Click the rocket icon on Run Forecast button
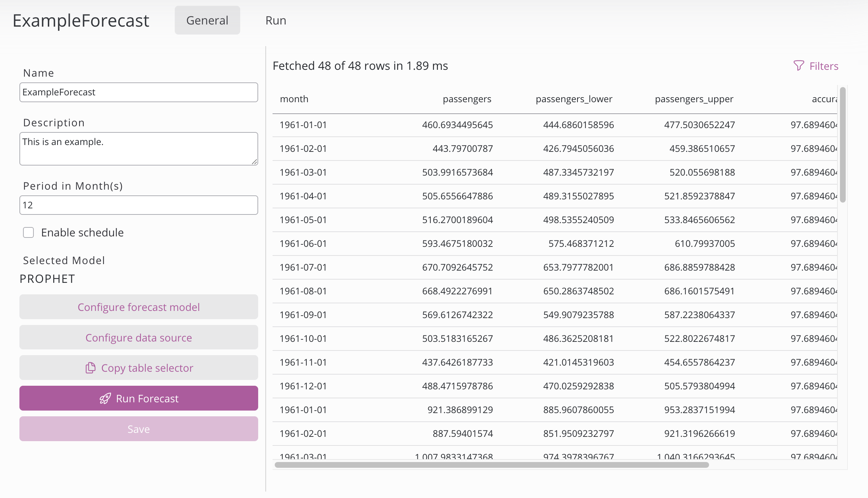868x498 pixels. [x=104, y=398]
